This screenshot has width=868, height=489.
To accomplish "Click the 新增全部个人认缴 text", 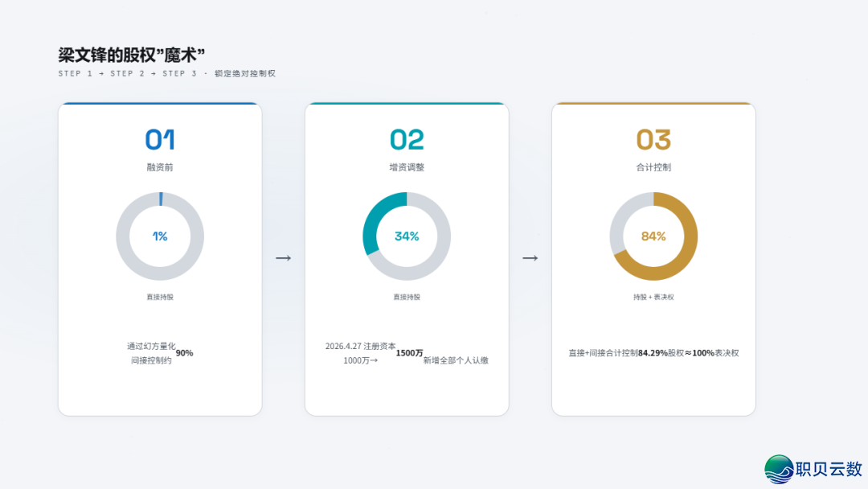I will 457,360.
